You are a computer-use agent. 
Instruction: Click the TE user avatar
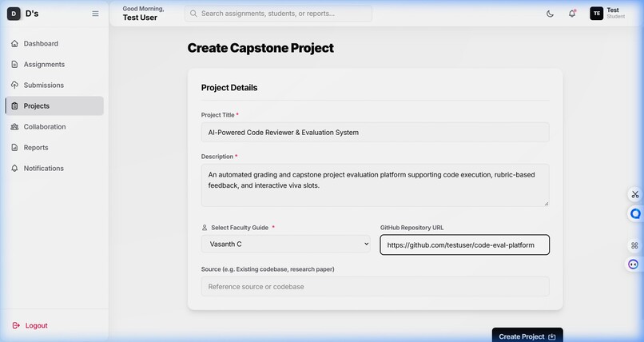pos(596,14)
